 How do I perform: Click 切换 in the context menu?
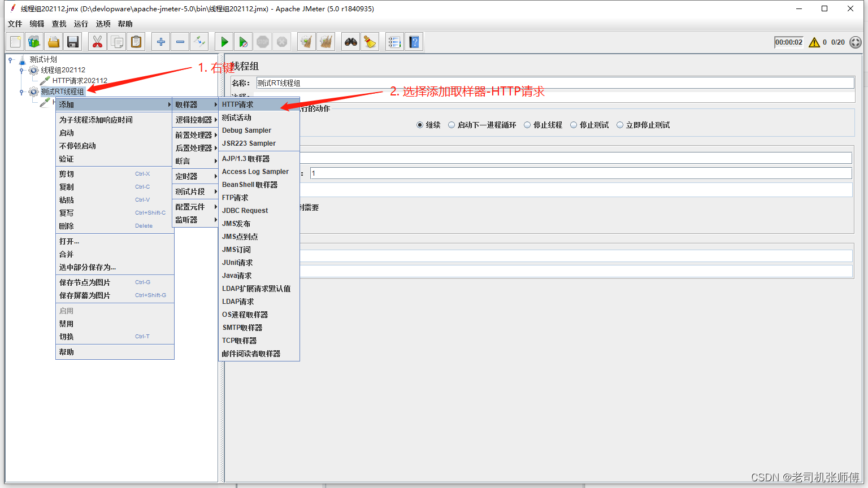click(115, 337)
